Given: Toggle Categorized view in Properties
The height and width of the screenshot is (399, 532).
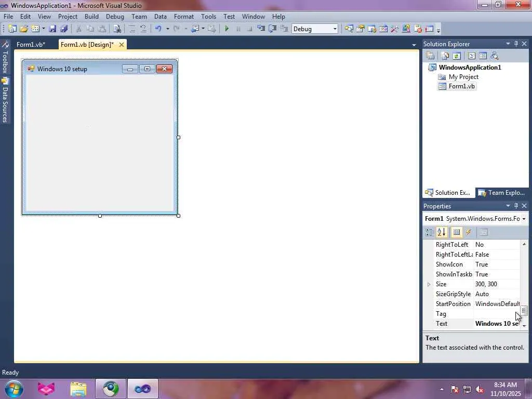Looking at the screenshot, I should click(x=429, y=232).
